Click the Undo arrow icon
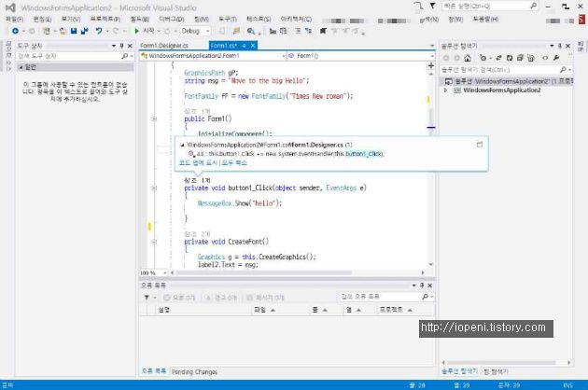Image resolution: width=588 pixels, height=390 pixels. pos(99,31)
